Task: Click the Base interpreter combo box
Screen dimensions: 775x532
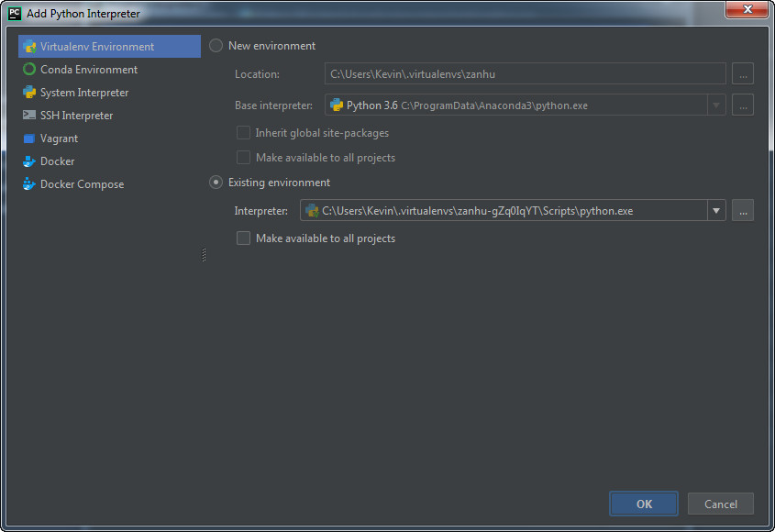Action: click(x=525, y=105)
